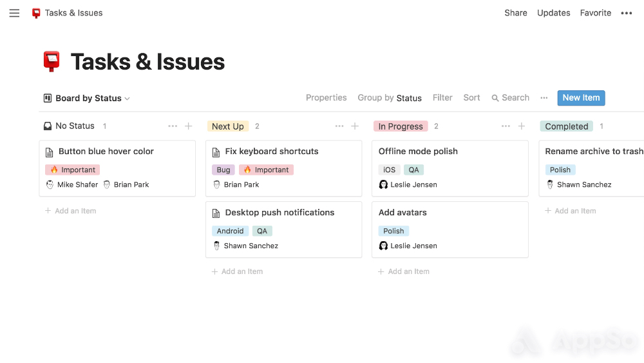Click the red Tasks & Issues page icon
The image size is (644, 363).
coord(52,62)
